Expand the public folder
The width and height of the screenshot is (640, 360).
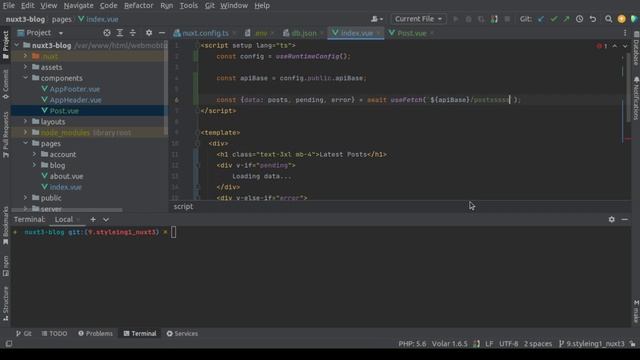pos(25,198)
